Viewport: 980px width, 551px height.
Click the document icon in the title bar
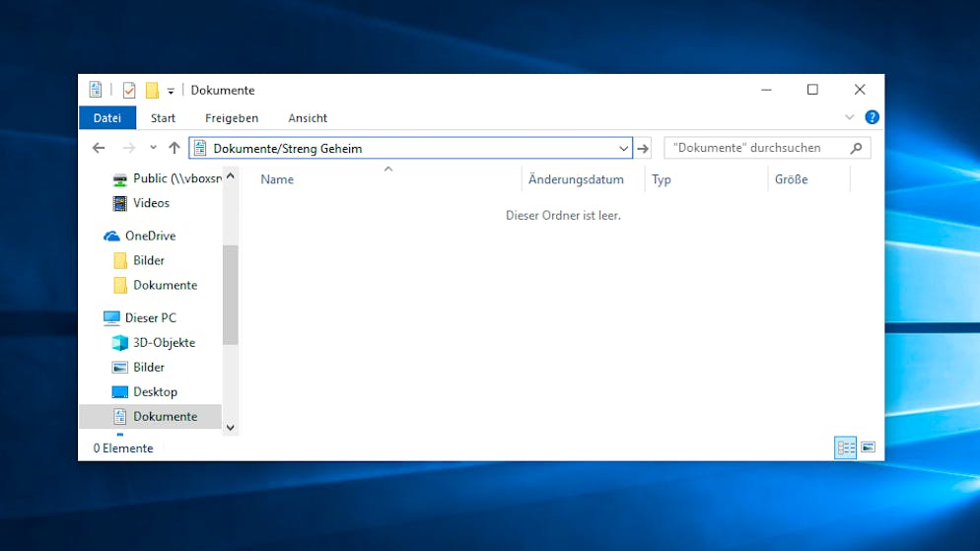pos(96,90)
